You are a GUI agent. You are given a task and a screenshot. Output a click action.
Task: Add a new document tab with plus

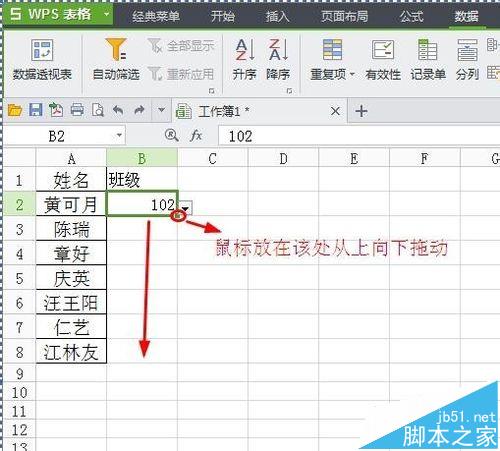click(x=361, y=111)
